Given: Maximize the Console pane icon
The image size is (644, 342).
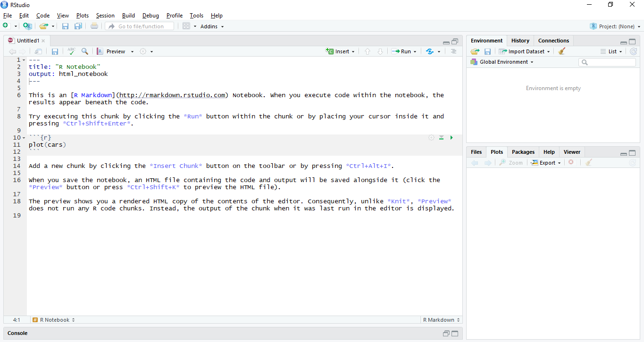Looking at the screenshot, I should 455,334.
